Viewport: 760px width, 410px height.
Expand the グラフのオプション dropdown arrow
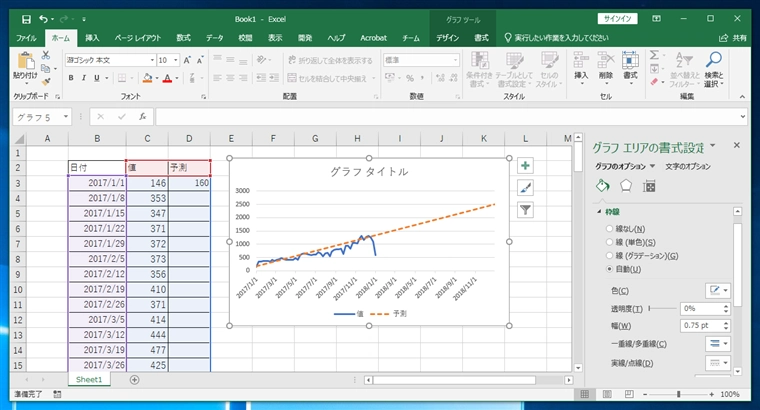[652, 166]
